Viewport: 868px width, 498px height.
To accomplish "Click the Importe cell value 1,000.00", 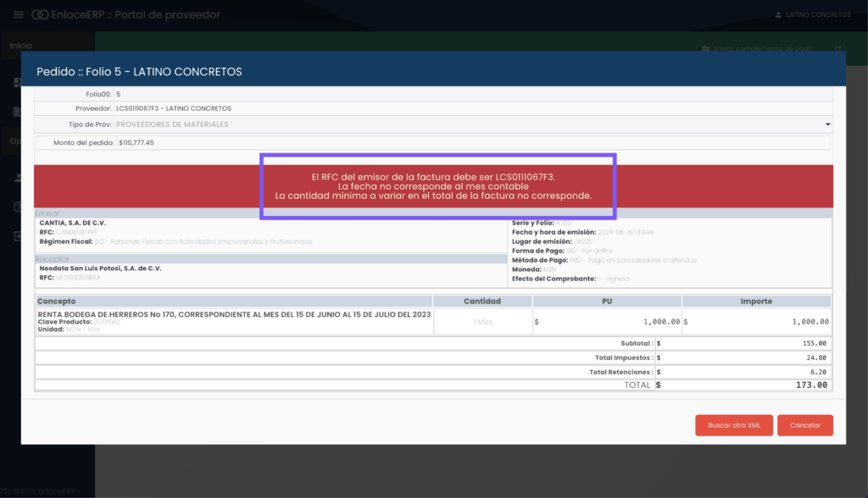I will click(810, 322).
